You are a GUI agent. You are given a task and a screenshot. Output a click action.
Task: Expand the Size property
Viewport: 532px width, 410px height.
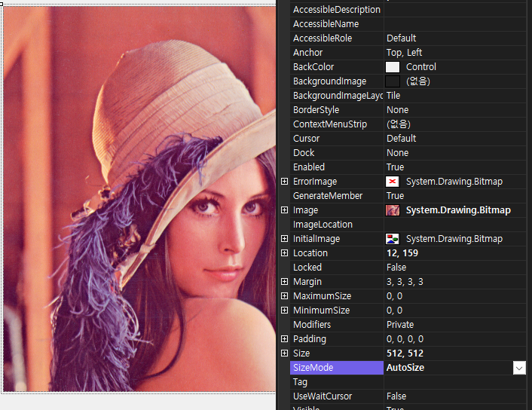(284, 353)
